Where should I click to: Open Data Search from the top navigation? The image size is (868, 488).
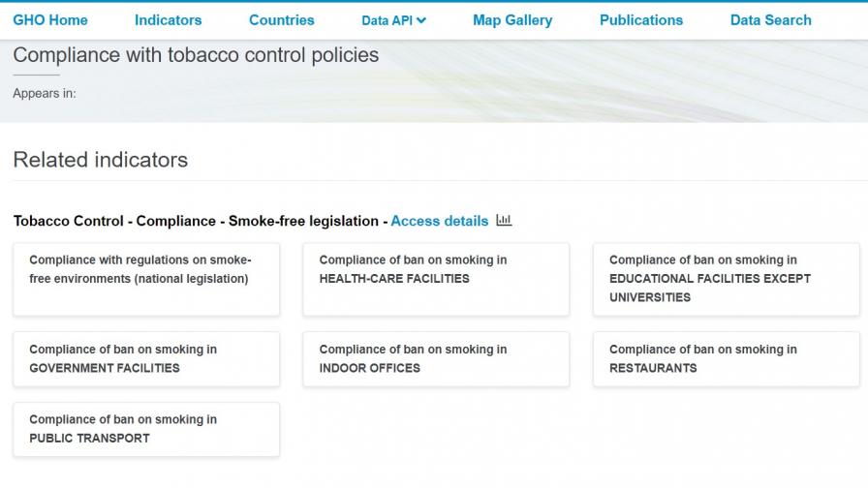pos(771,20)
